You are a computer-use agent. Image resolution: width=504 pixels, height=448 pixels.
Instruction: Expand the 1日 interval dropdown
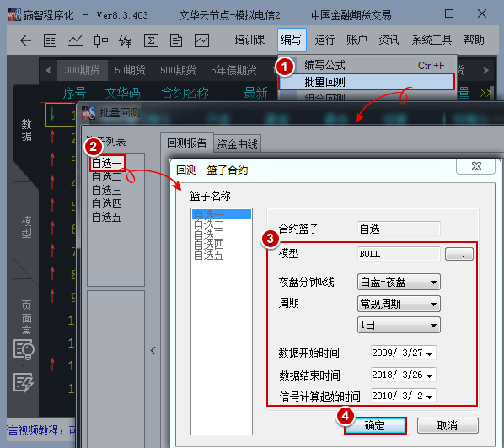[399, 325]
